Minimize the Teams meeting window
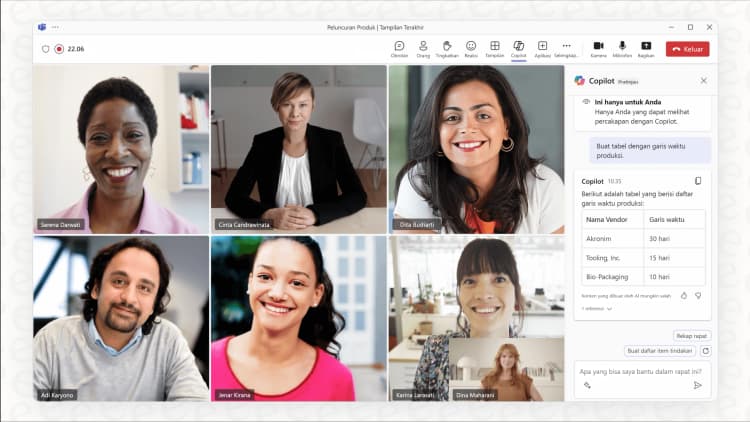The image size is (750, 422). coord(671,27)
